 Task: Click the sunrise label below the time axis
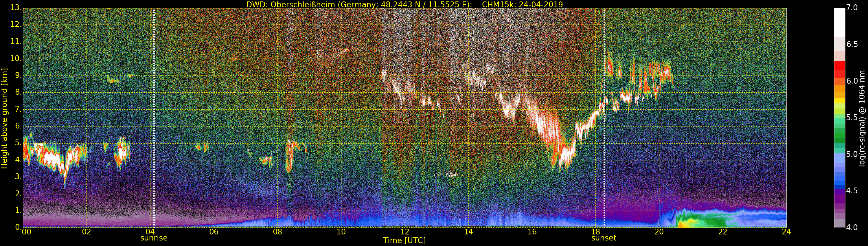click(x=154, y=238)
